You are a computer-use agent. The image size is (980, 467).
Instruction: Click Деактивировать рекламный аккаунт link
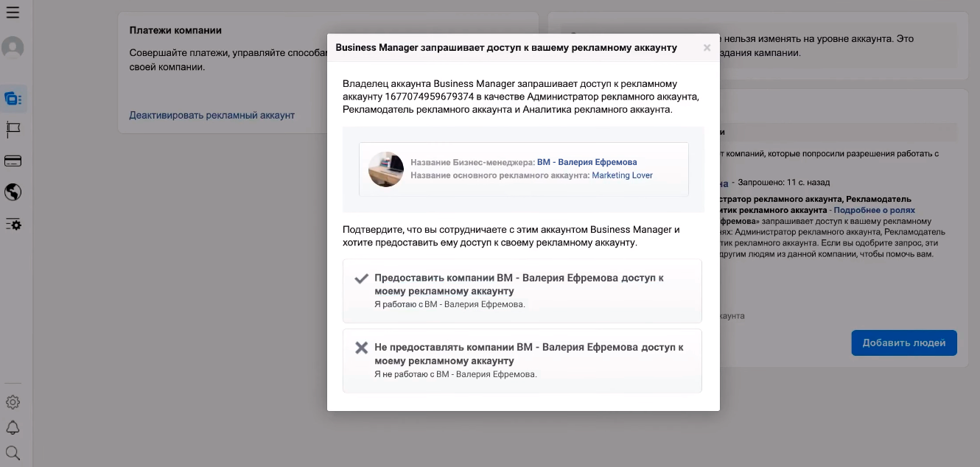[x=211, y=115]
